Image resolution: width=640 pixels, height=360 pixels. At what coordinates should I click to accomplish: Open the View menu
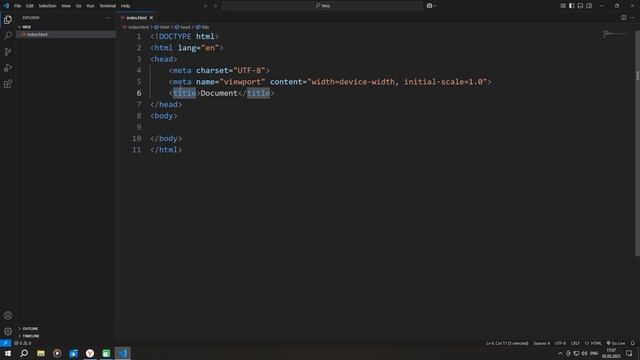tap(66, 6)
